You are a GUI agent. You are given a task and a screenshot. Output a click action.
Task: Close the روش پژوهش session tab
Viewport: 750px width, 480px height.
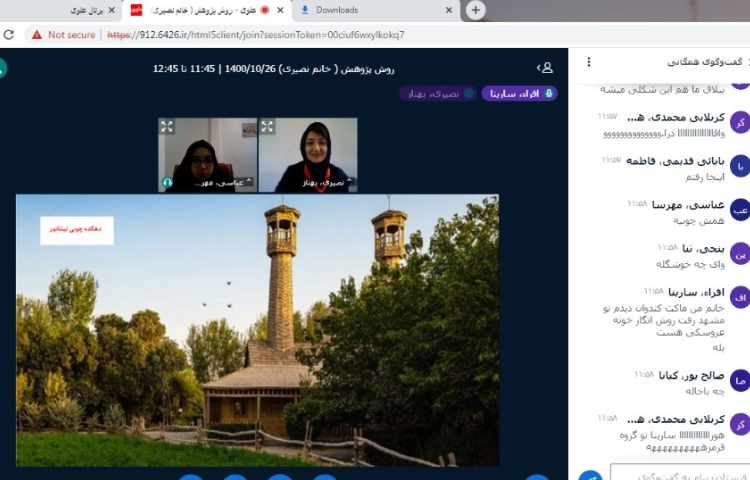tap(280, 10)
